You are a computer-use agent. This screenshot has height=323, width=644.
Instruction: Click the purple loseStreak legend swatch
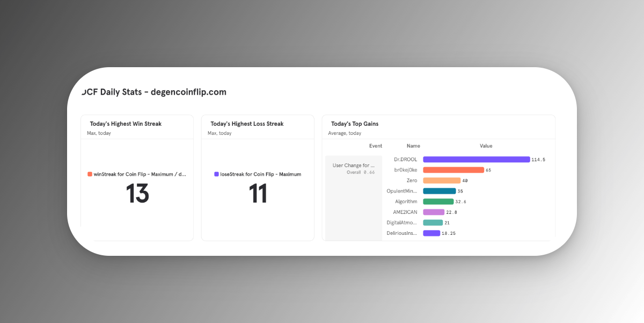click(x=216, y=174)
